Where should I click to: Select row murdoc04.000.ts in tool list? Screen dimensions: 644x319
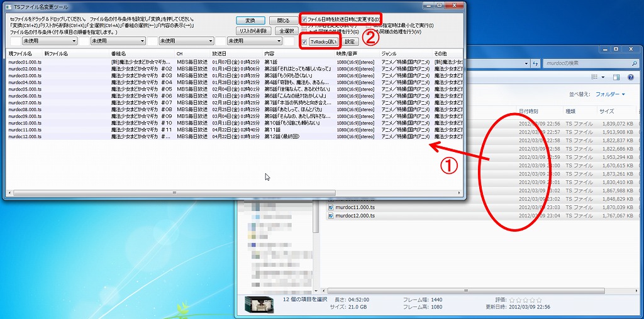coord(235,82)
